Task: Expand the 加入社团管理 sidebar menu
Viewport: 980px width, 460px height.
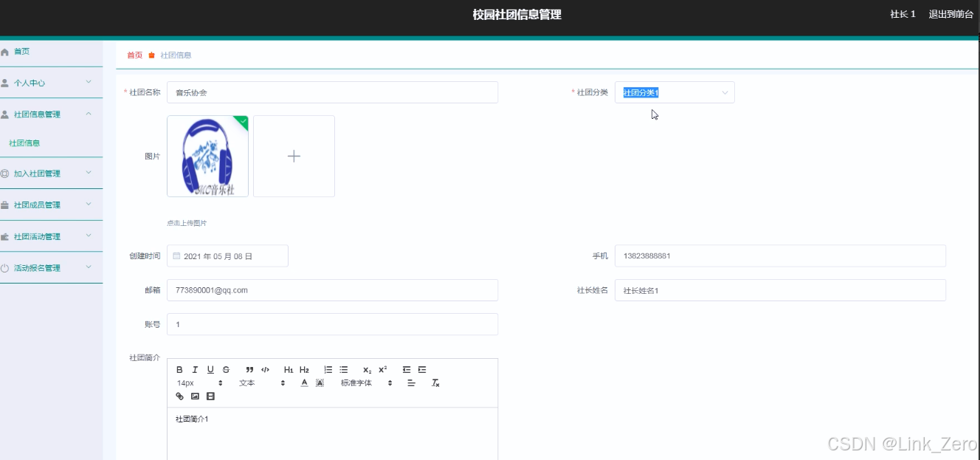Action: coord(51,174)
